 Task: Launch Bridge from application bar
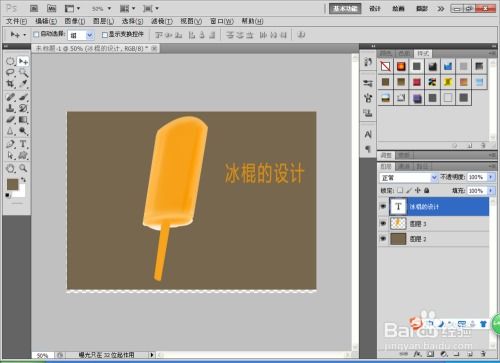(x=34, y=8)
